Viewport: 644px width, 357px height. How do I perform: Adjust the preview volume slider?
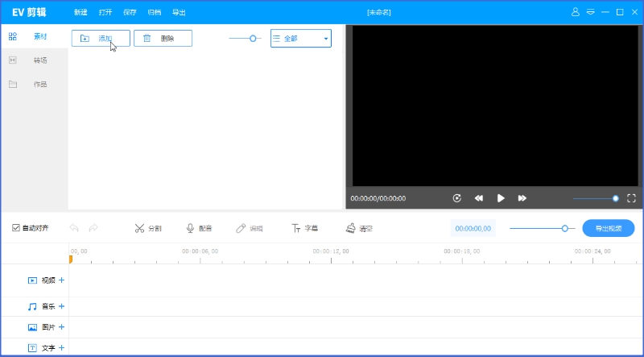pos(596,199)
